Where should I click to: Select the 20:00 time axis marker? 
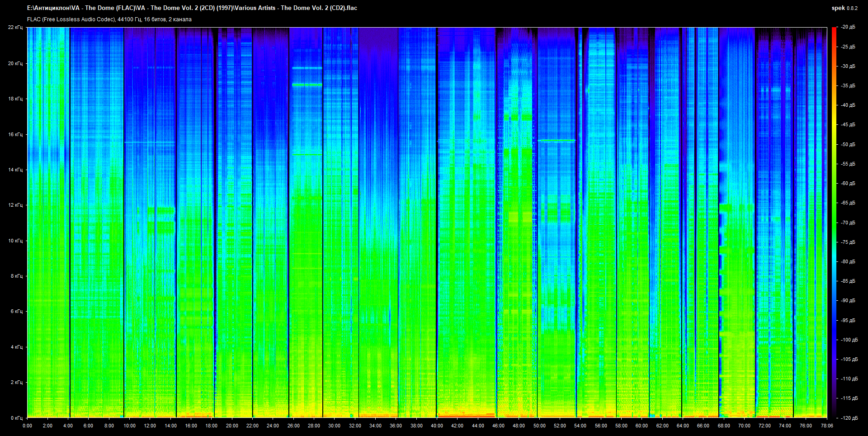tap(232, 426)
